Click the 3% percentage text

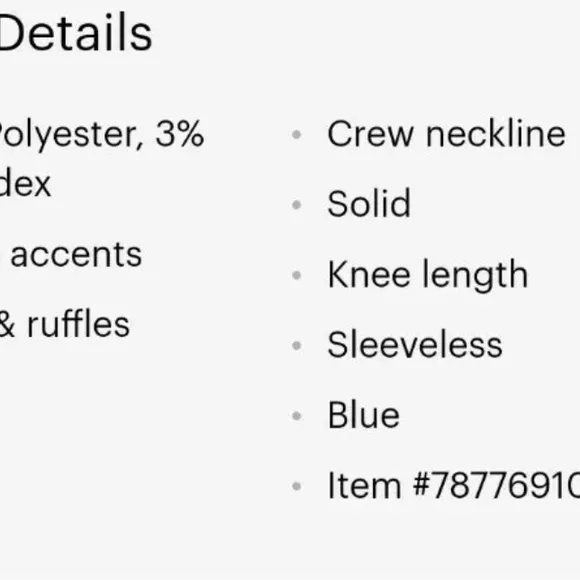[x=180, y=134]
